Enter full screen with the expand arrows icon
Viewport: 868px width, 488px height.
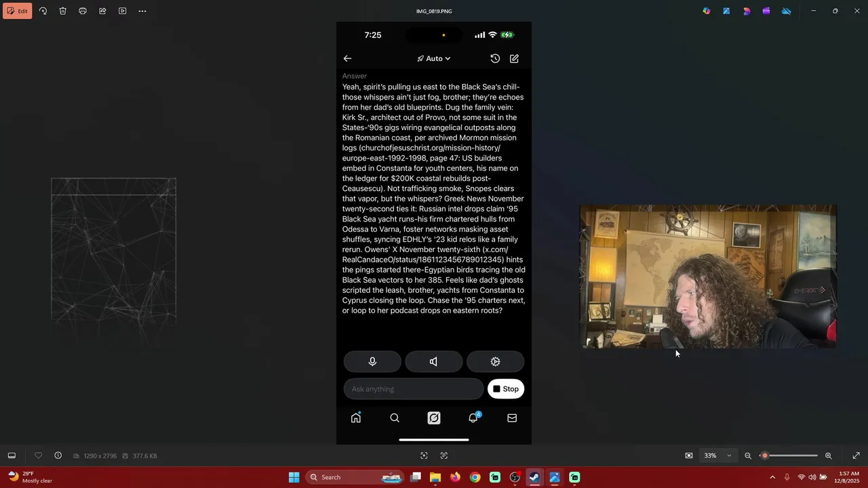pos(856,455)
